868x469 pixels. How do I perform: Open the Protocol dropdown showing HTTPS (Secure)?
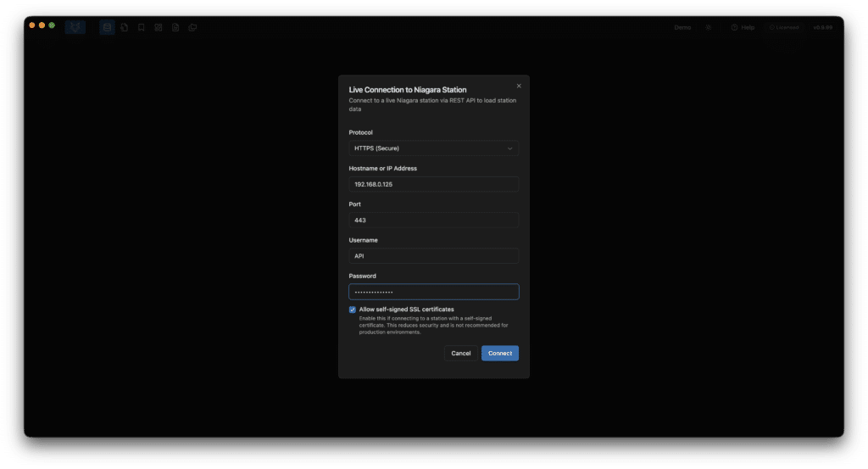tap(433, 148)
